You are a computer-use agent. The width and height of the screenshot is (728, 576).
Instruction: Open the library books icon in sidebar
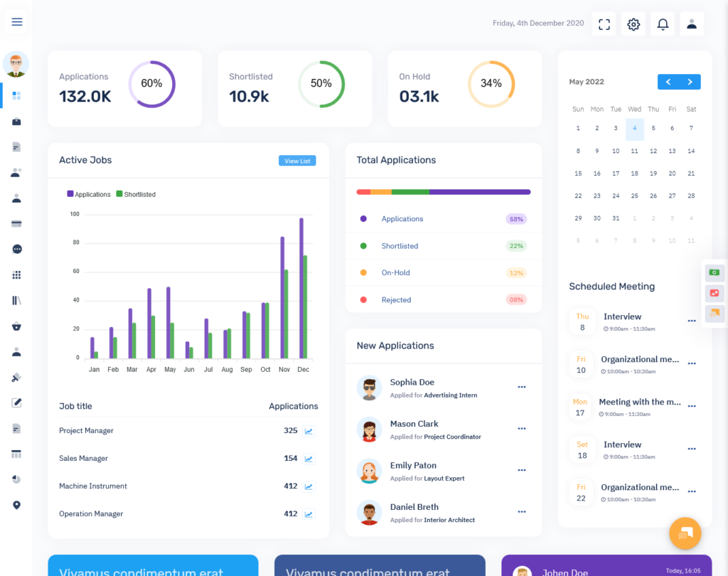tap(17, 301)
